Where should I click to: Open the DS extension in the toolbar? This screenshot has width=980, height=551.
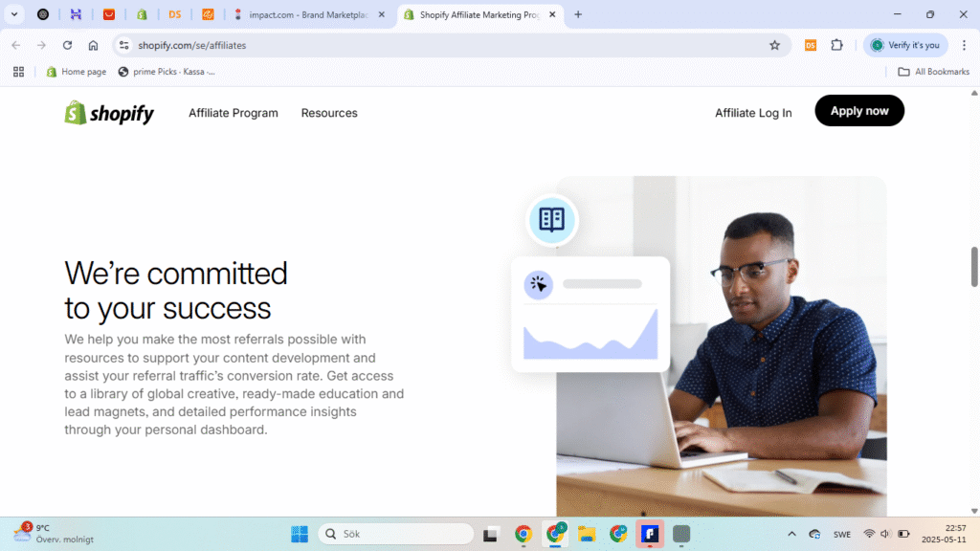(811, 45)
